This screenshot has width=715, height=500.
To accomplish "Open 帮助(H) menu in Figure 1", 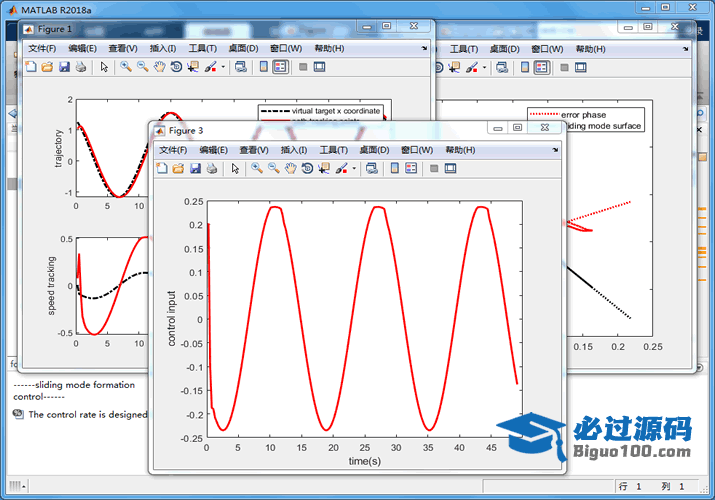I will click(330, 48).
